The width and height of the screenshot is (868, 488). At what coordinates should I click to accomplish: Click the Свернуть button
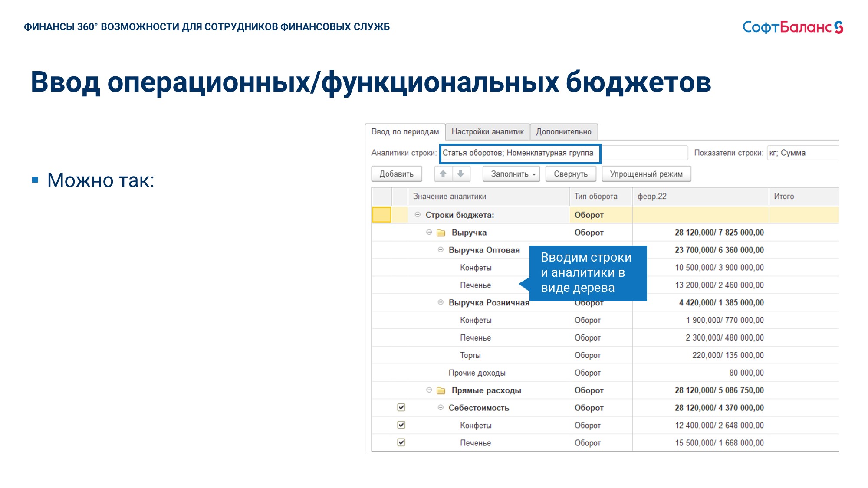pos(571,174)
